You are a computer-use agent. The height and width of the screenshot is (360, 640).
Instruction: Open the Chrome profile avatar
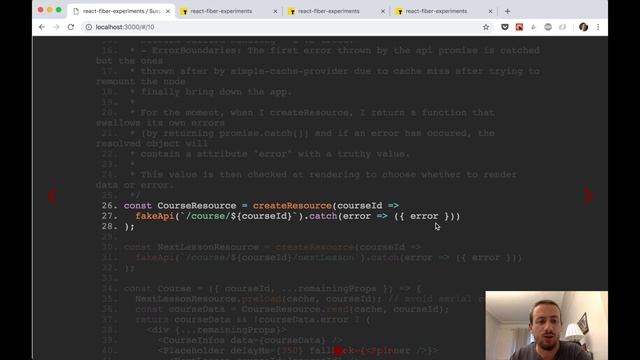pos(583,27)
